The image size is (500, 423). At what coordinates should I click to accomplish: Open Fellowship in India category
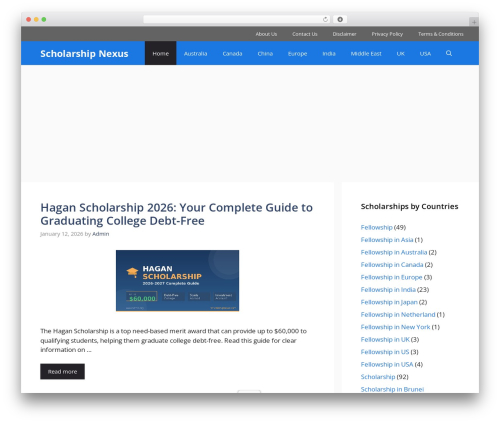click(388, 290)
